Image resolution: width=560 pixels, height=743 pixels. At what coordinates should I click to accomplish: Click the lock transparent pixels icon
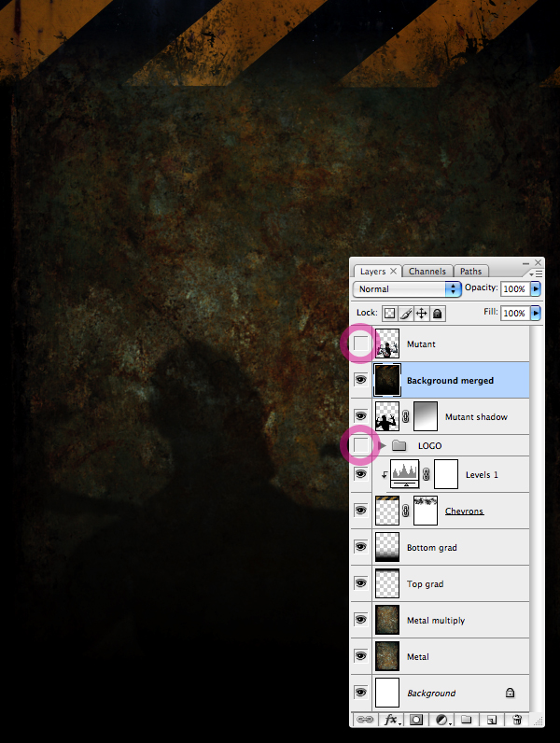point(389,314)
